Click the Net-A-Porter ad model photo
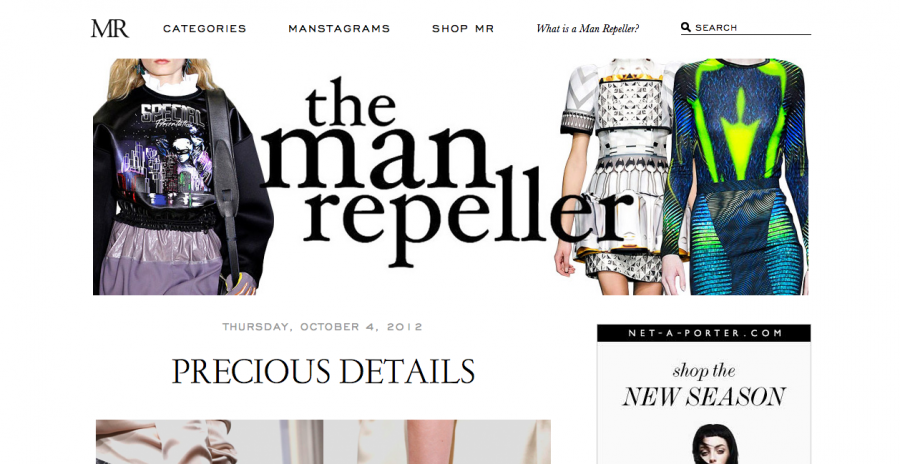 [x=705, y=444]
